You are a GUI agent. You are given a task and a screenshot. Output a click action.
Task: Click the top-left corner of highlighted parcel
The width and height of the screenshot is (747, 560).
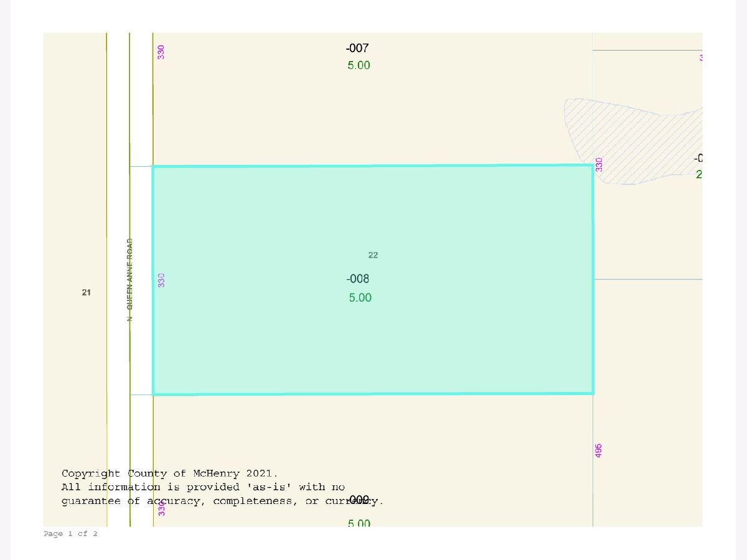click(x=154, y=167)
